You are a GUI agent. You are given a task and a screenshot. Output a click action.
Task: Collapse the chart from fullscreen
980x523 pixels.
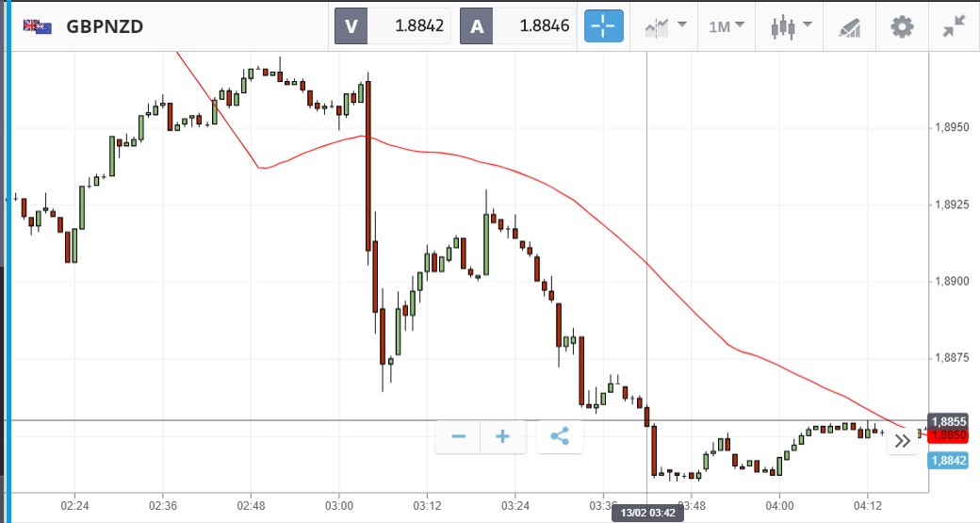point(955,26)
